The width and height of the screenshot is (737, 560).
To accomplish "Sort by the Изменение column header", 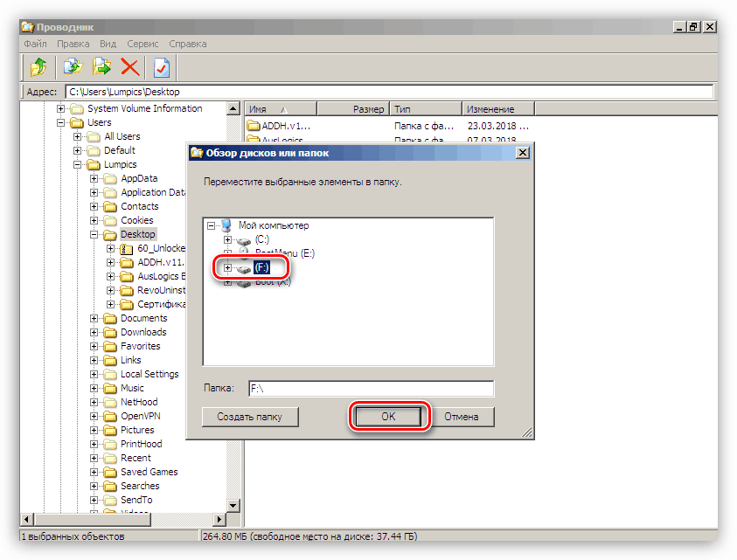I will click(498, 109).
